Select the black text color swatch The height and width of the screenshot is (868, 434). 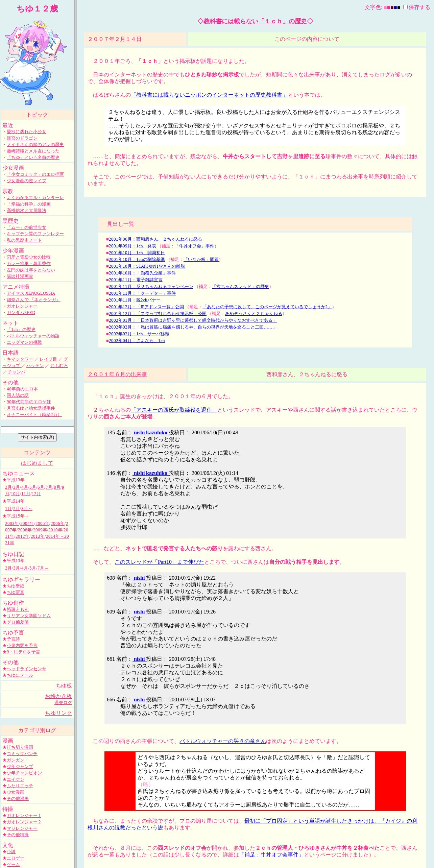click(x=399, y=7)
